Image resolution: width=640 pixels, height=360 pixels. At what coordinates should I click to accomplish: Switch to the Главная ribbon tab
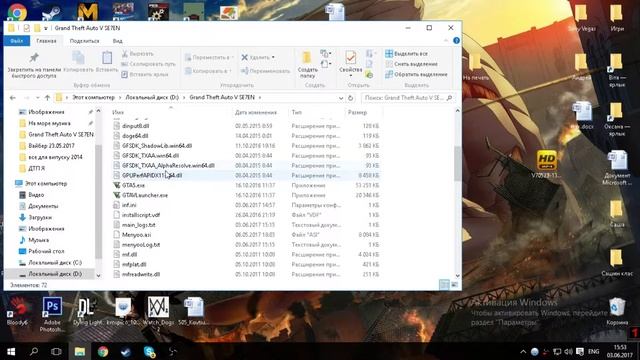(x=46, y=41)
